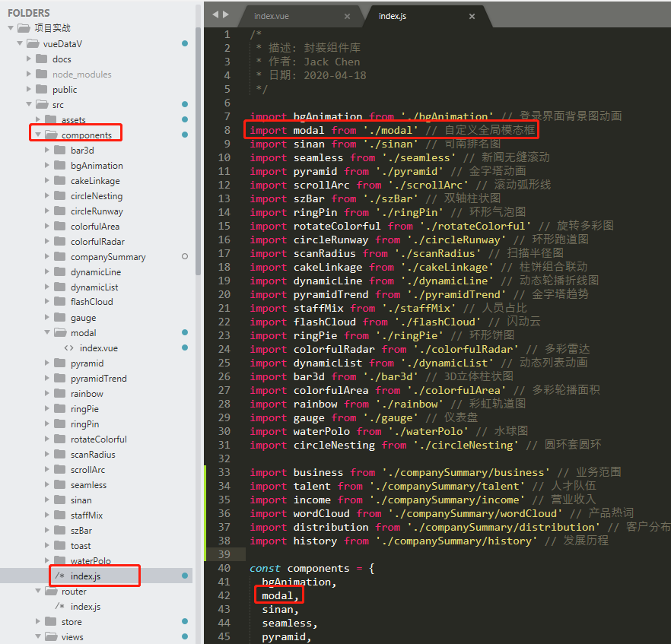Click the docs folder icon
This screenshot has width=671, height=644.
tap(42, 59)
